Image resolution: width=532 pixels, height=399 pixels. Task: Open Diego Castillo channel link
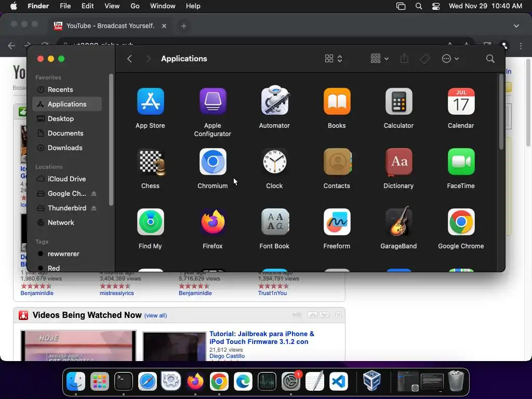click(227, 356)
